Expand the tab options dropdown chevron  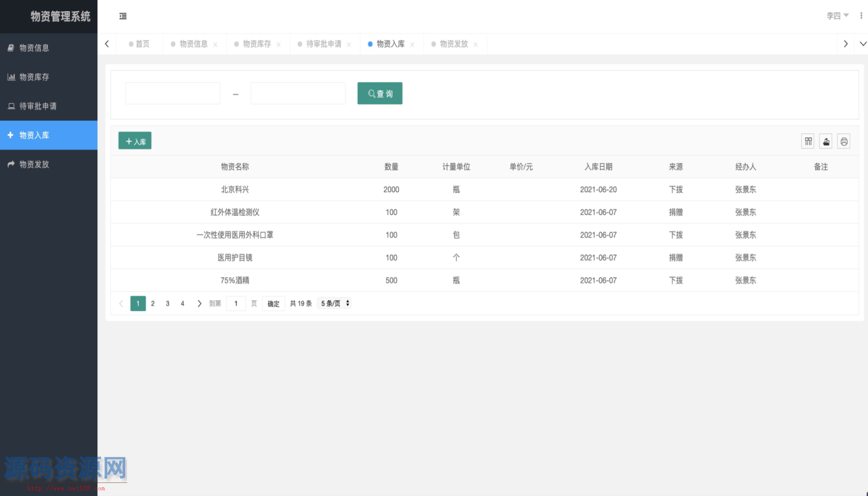[x=862, y=44]
